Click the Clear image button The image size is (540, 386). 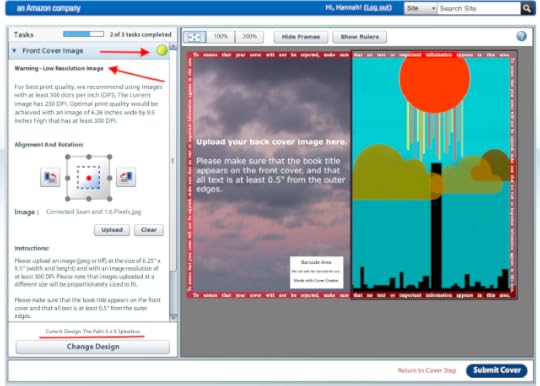[x=149, y=230]
